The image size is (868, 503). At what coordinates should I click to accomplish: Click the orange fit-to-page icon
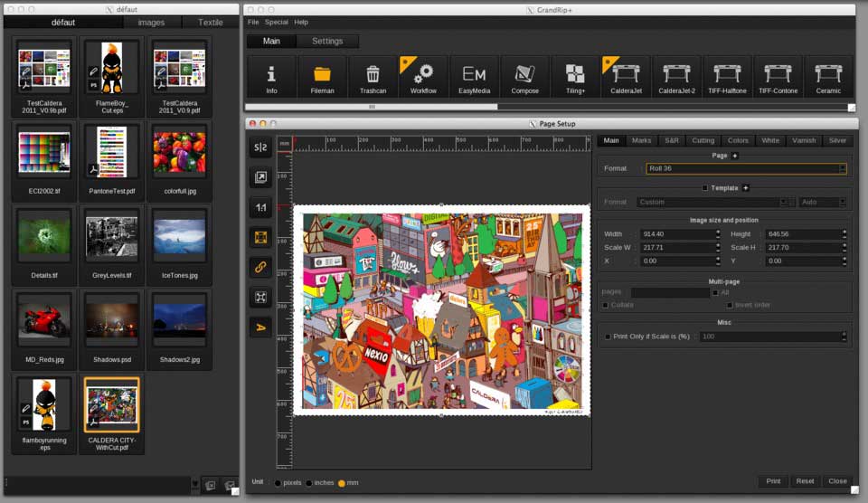click(260, 237)
